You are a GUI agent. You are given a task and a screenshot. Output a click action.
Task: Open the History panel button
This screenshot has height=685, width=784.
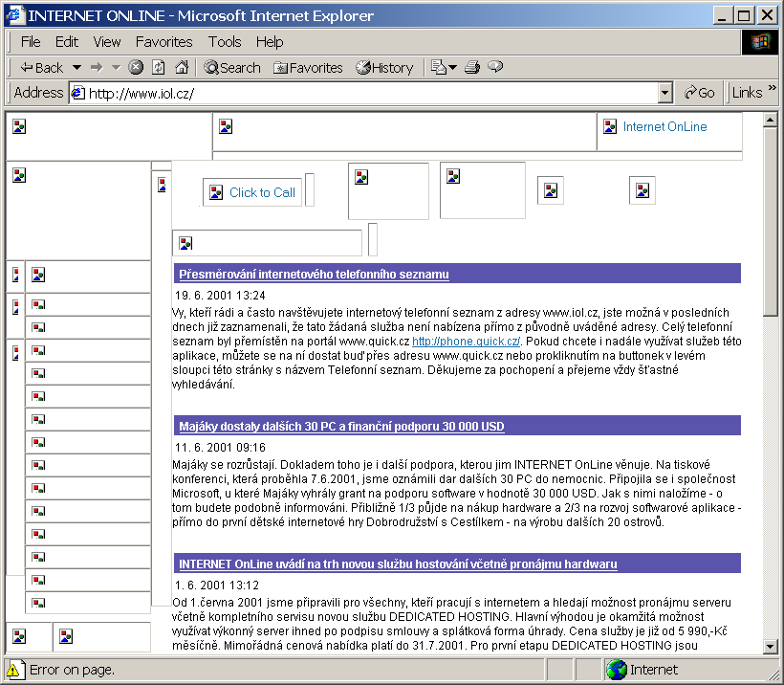384,68
